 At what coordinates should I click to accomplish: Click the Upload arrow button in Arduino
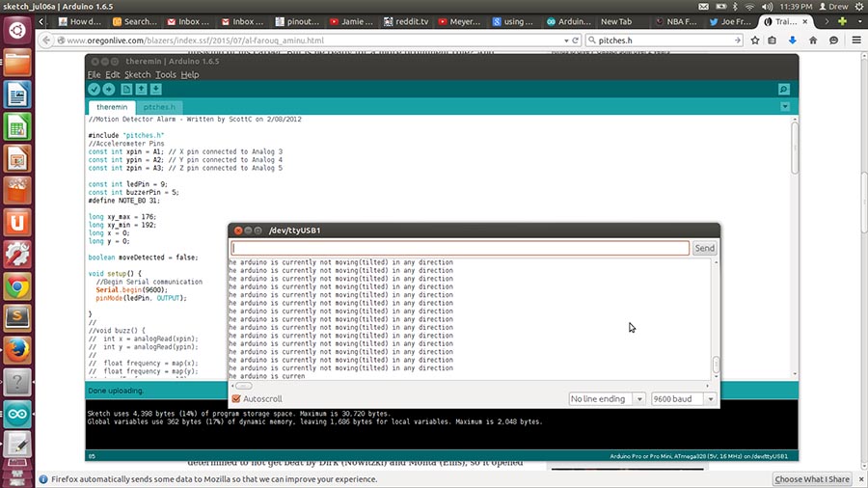coord(108,89)
